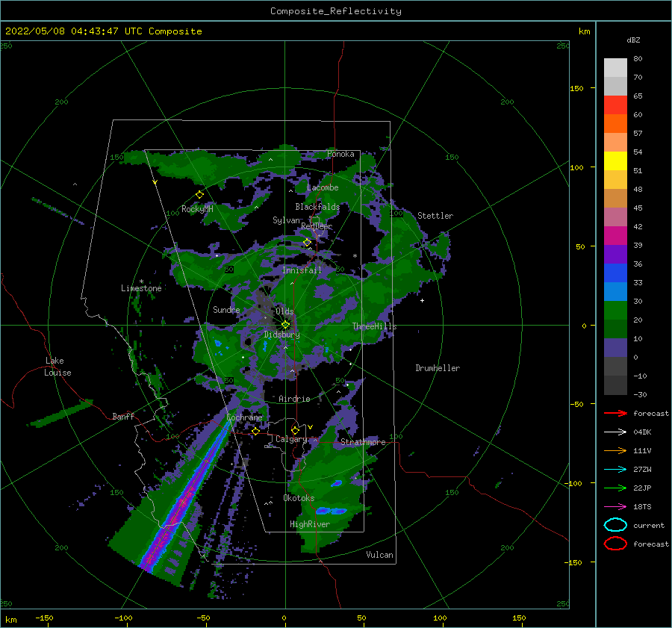Screen dimensions: 672x628
Task: Click the RockyMH label
Action: tap(197, 209)
